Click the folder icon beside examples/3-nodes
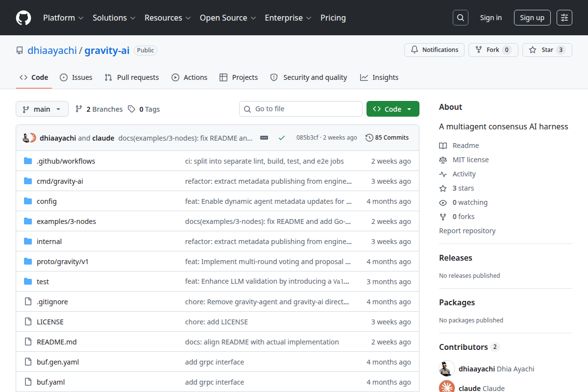This screenshot has height=392, width=588. point(28,221)
